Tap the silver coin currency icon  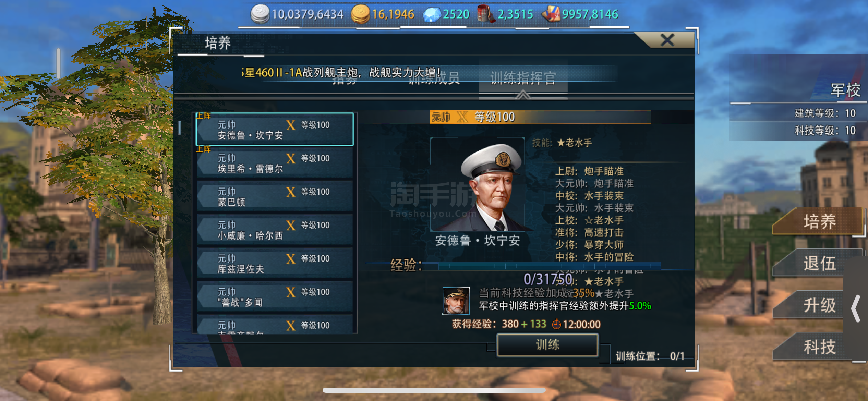click(260, 14)
